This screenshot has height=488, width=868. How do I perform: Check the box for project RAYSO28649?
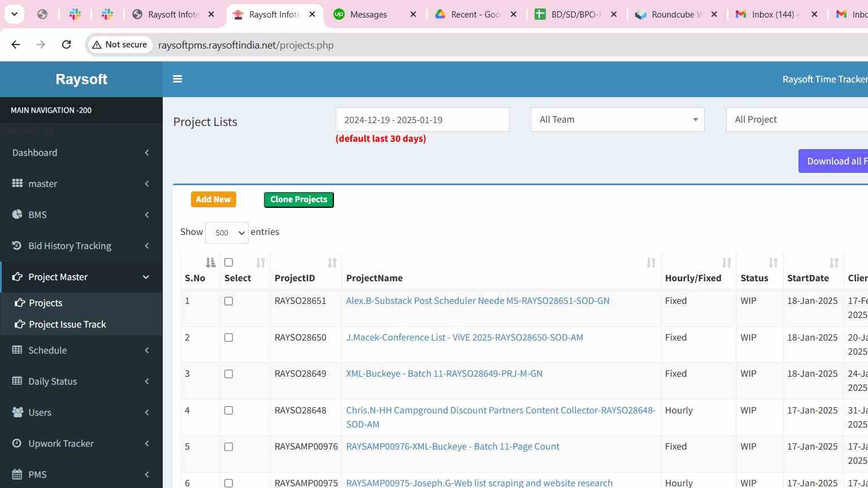(x=228, y=374)
